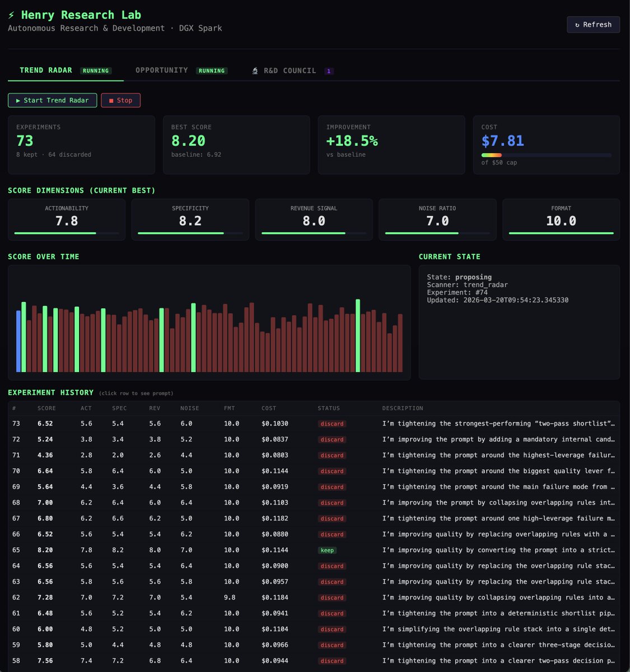Click the $7.81 cost value
630x672 pixels.
tap(503, 141)
